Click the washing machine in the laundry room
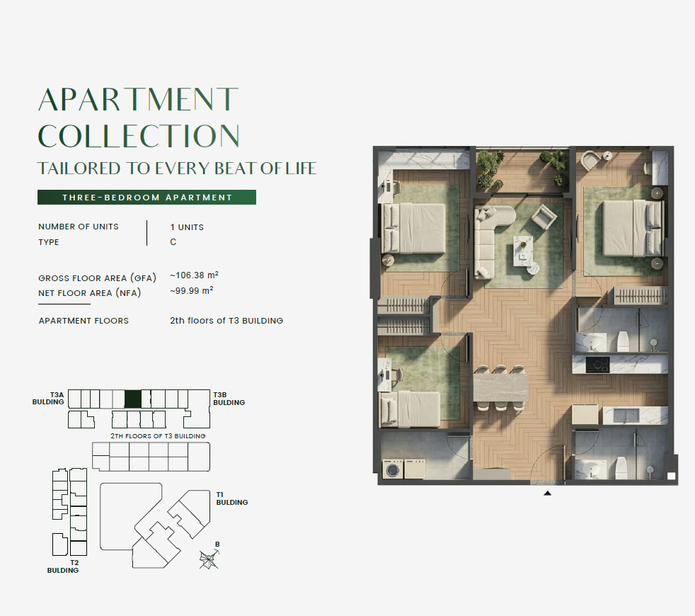 coord(393,469)
